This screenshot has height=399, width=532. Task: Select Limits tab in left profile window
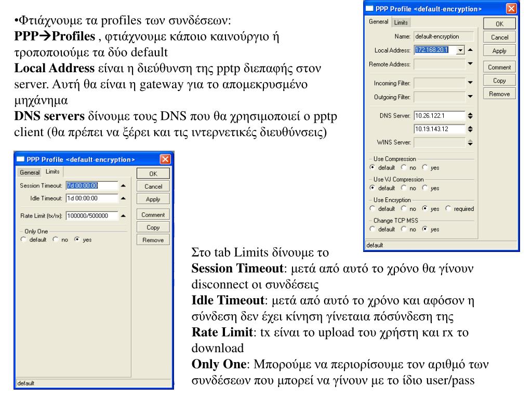[52, 171]
